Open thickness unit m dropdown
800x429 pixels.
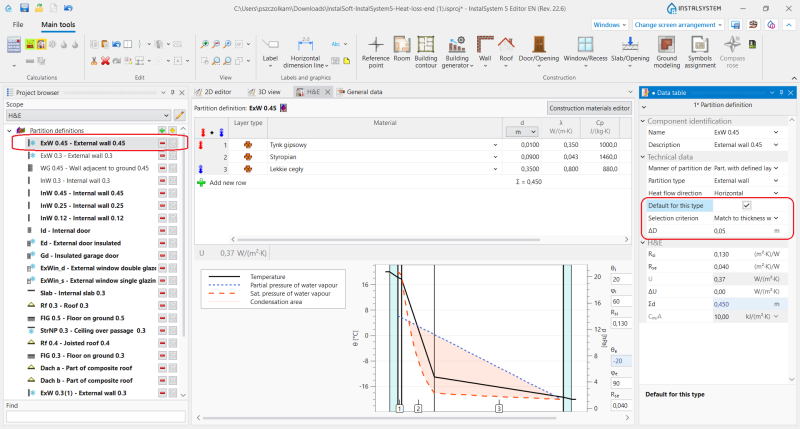coord(522,132)
